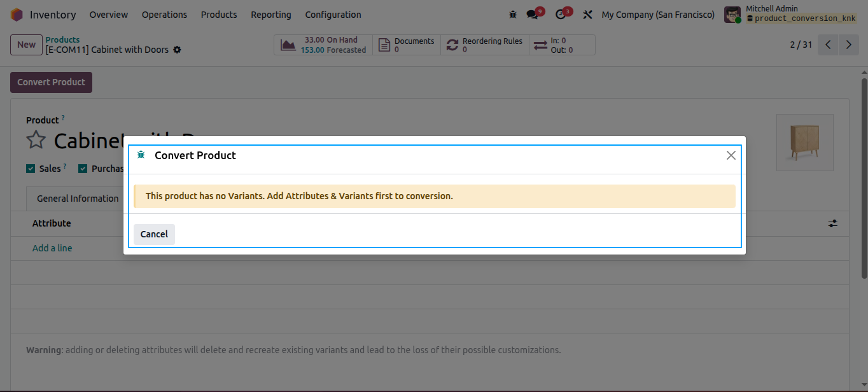Click the New button
Viewport: 868px width, 392px height.
tap(26, 45)
